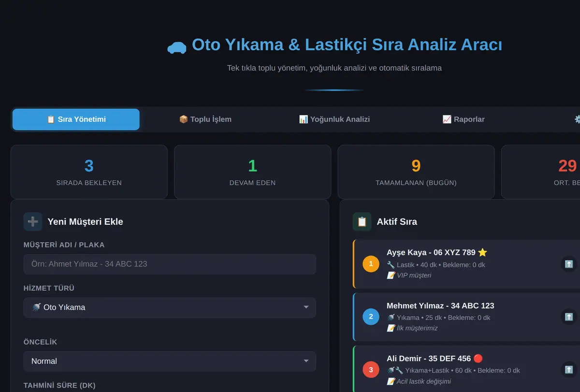
Task: Open the Hizmet Türü dropdown
Action: tap(170, 307)
